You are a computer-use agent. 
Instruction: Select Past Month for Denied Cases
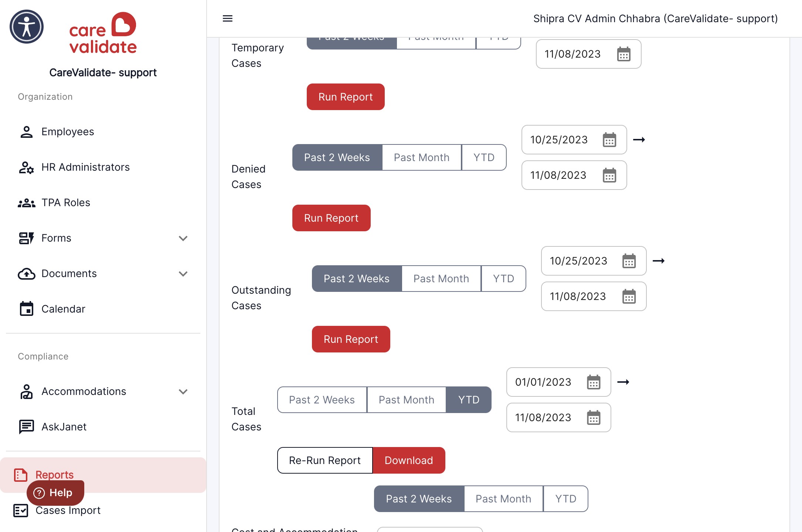422,157
